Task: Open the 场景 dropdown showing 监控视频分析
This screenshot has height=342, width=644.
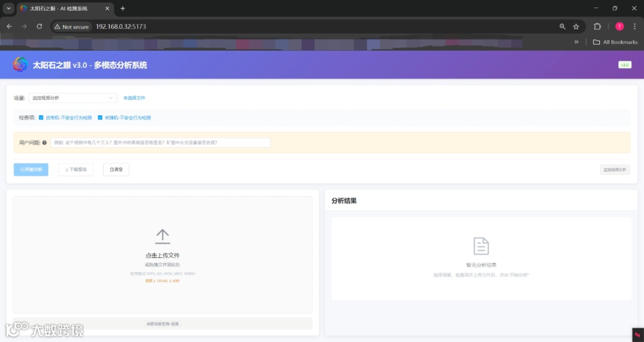Action: coord(73,98)
